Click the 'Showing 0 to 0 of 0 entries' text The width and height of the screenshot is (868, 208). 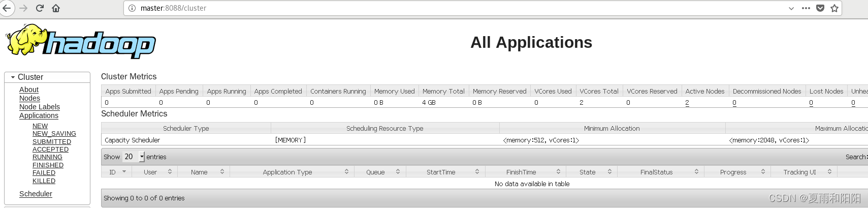coord(144,198)
